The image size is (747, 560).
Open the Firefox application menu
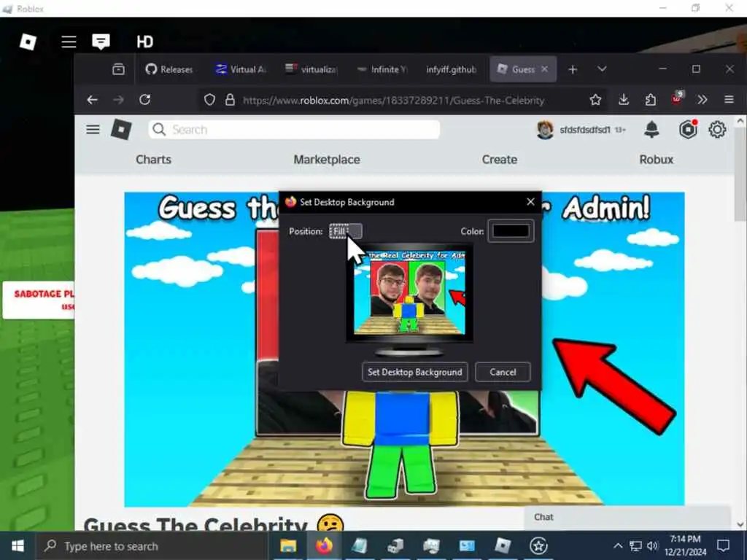[x=729, y=99]
